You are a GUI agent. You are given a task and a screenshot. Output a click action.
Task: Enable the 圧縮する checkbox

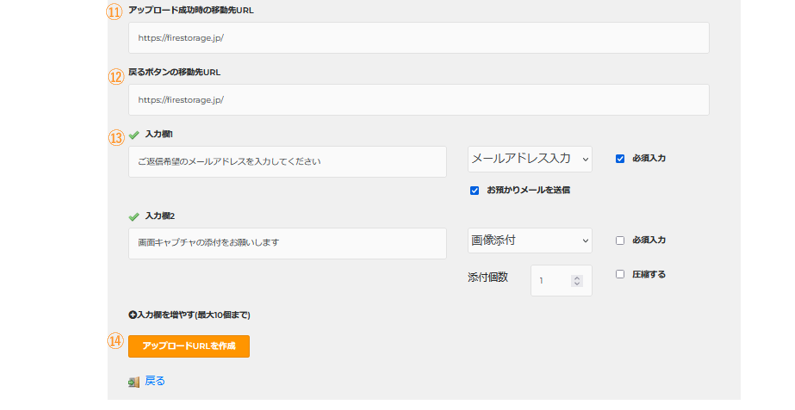(620, 274)
